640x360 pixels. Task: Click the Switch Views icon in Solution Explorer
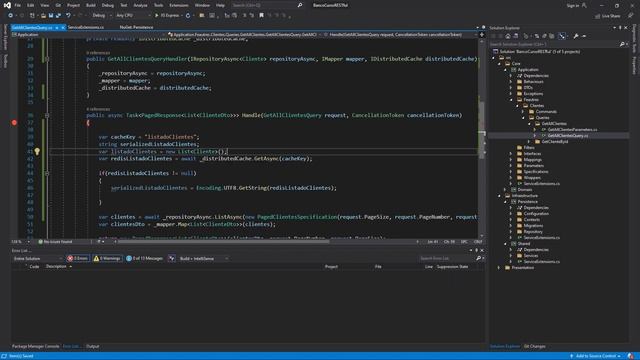pyautogui.click(x=516, y=36)
